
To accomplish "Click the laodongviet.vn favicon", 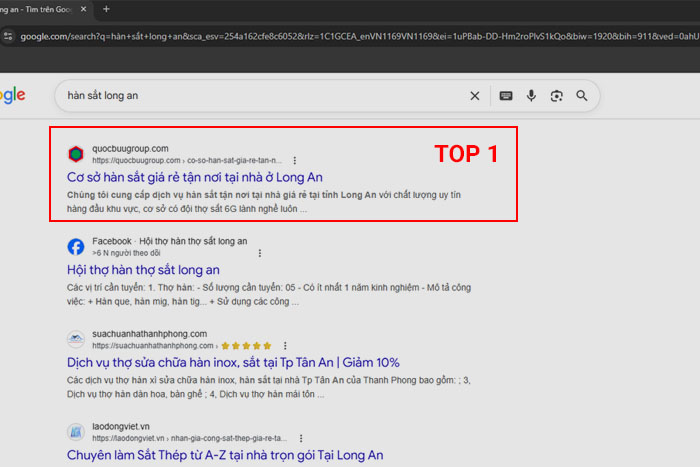I will [x=76, y=432].
